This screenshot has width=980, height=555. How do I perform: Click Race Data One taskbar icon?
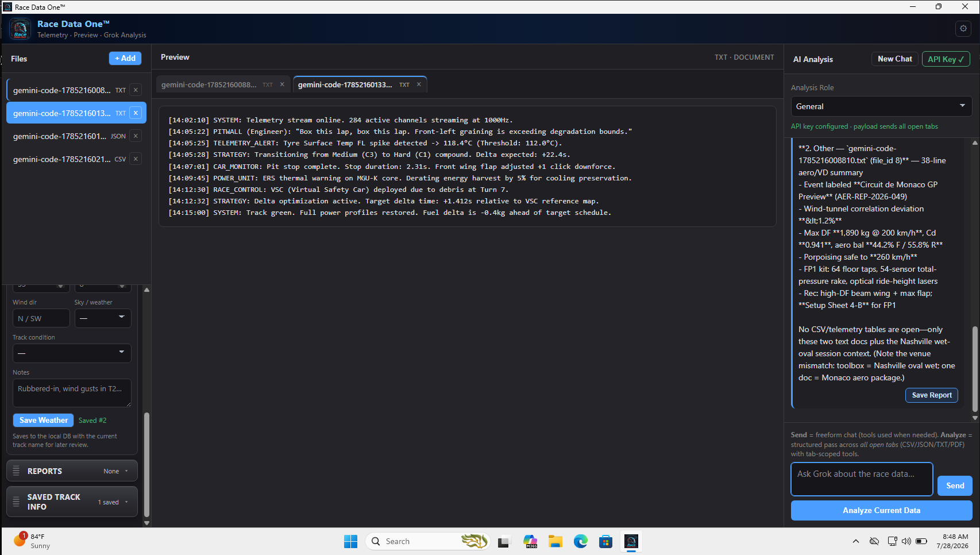(631, 541)
